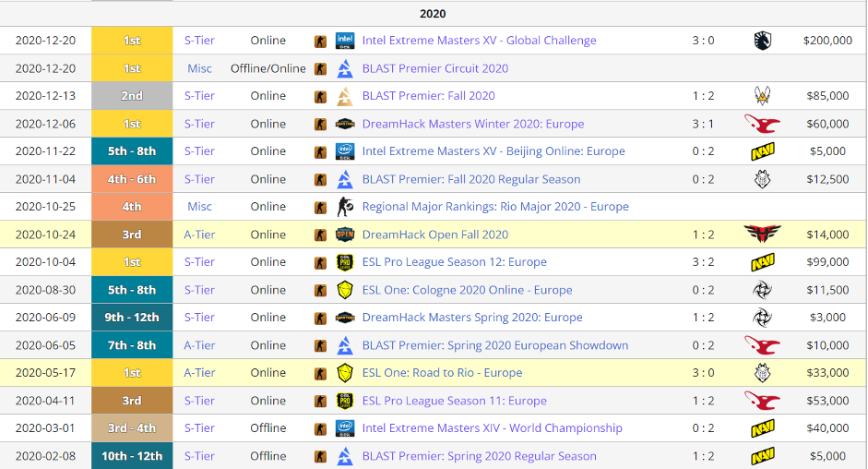Click 7th - 8th placement cell
868x469 pixels.
(132, 345)
